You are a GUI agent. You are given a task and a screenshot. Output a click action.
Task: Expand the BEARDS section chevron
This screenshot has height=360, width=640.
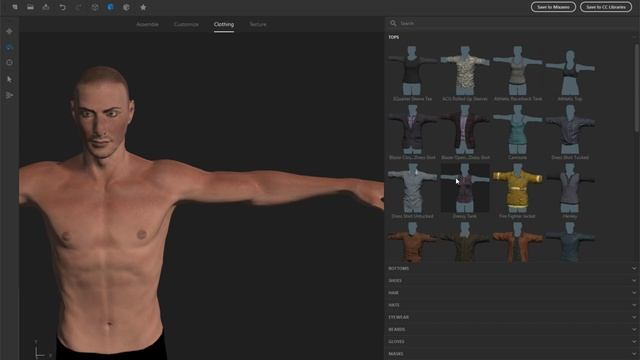[634, 329]
